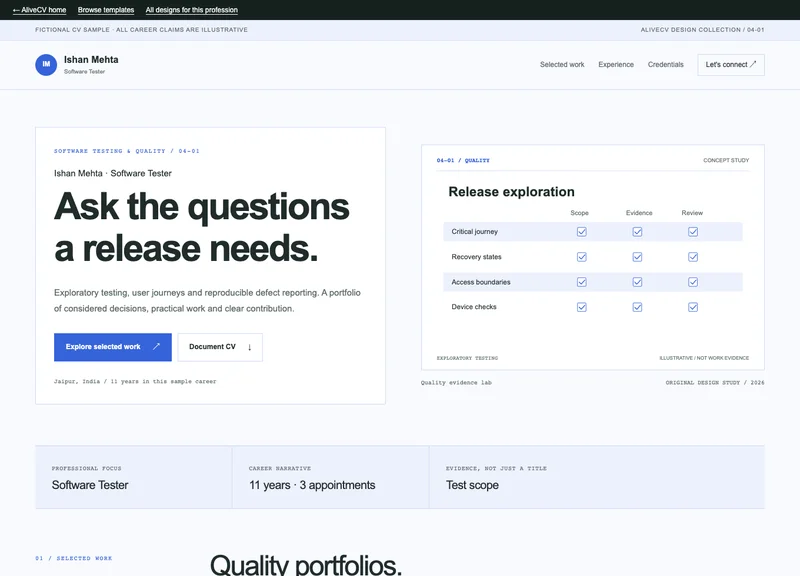
Task: Click the Review column header
Action: coord(692,213)
